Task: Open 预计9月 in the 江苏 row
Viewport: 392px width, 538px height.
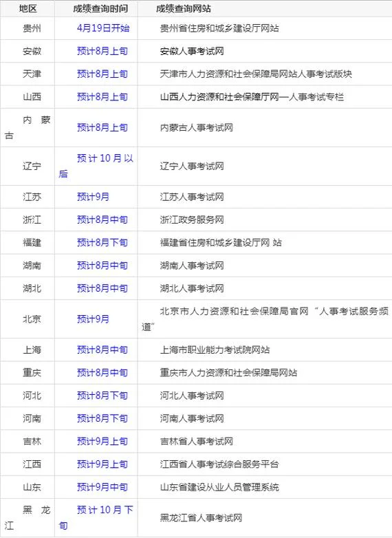Action: point(93,197)
